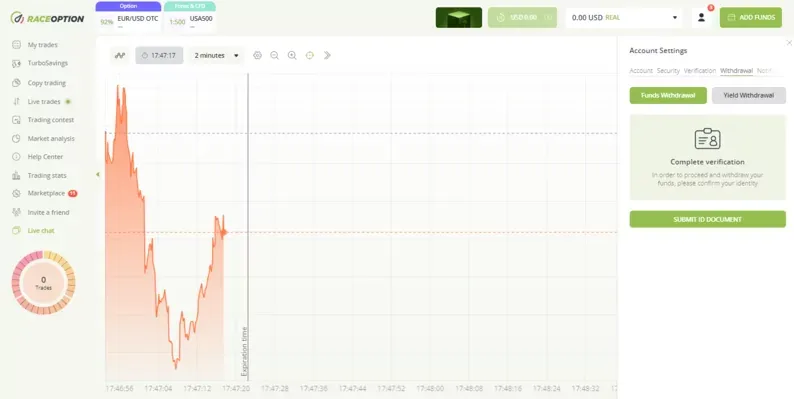Click the USD 0.00 cashback button
This screenshot has height=399, width=794.
click(x=522, y=18)
